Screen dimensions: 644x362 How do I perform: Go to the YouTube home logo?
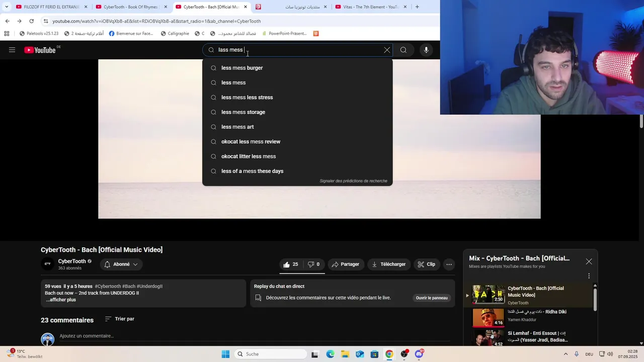40,50
